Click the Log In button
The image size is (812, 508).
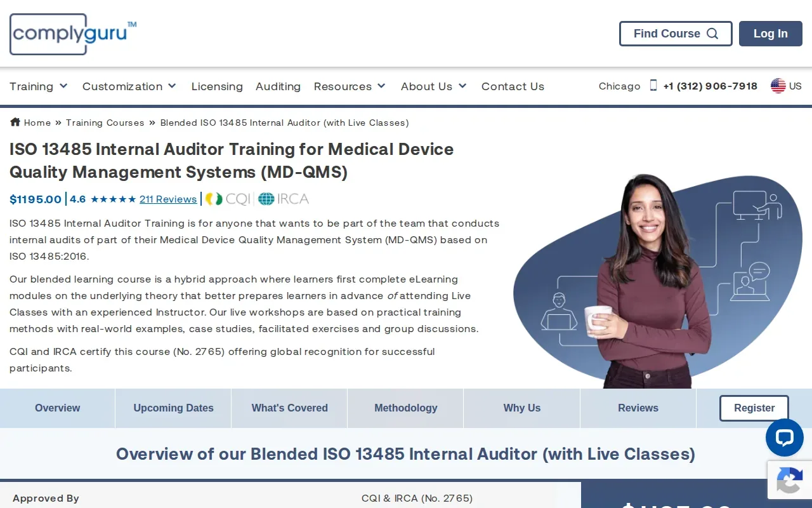click(771, 34)
